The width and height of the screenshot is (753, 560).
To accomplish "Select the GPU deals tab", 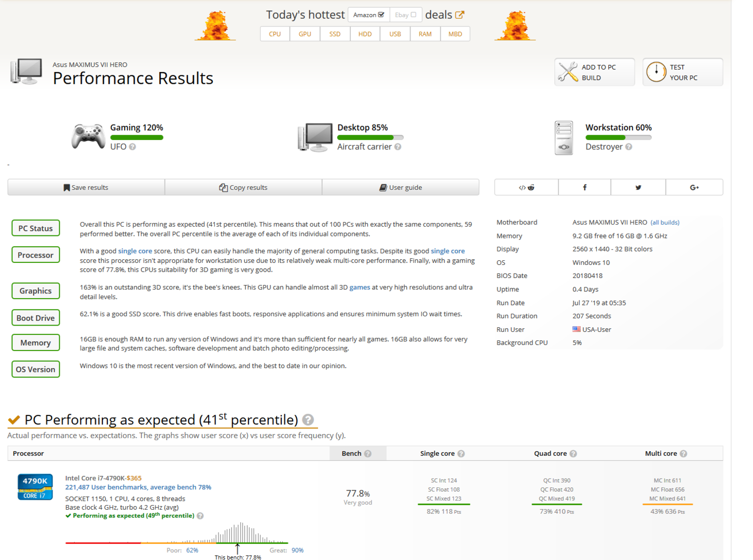I will click(305, 34).
